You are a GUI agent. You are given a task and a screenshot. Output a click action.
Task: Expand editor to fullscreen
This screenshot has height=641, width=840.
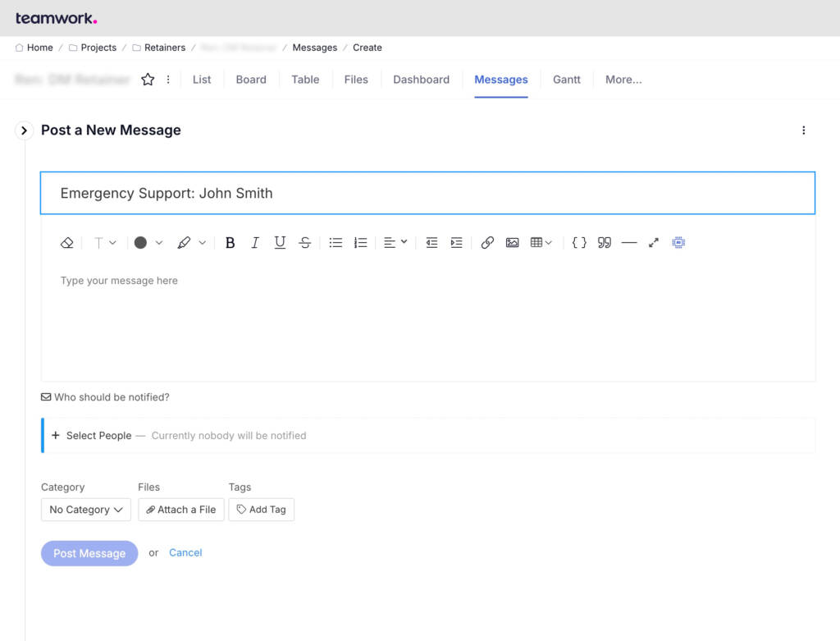pos(654,243)
